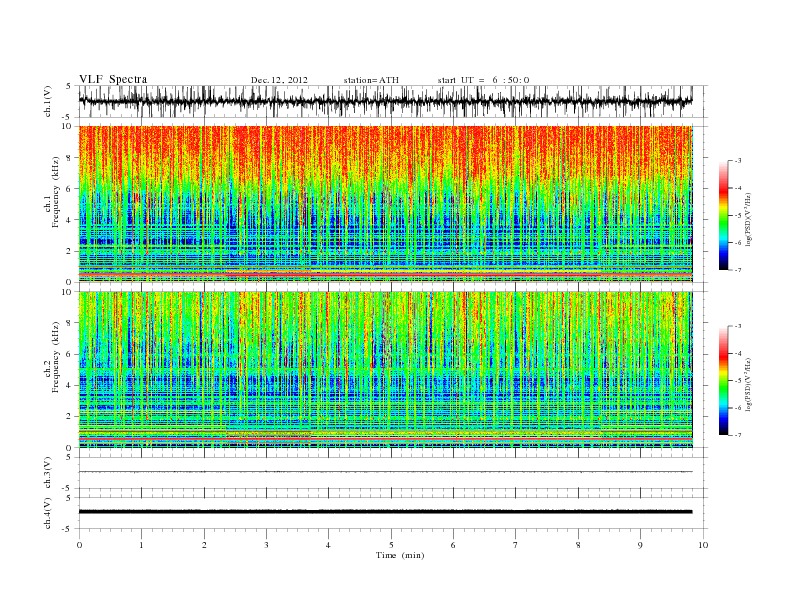Click the ch.3 flat waveform line
Image resolution: width=792 pixels, height=612 pixels.
coord(385,472)
